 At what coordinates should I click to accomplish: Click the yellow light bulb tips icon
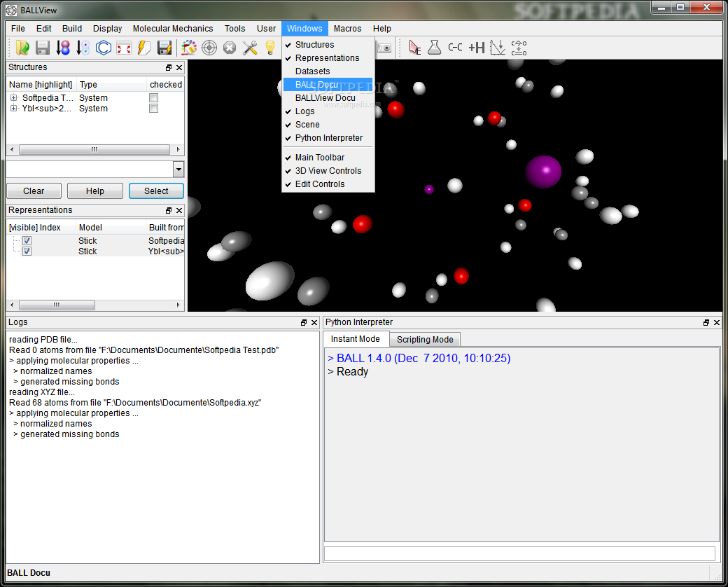coord(270,48)
